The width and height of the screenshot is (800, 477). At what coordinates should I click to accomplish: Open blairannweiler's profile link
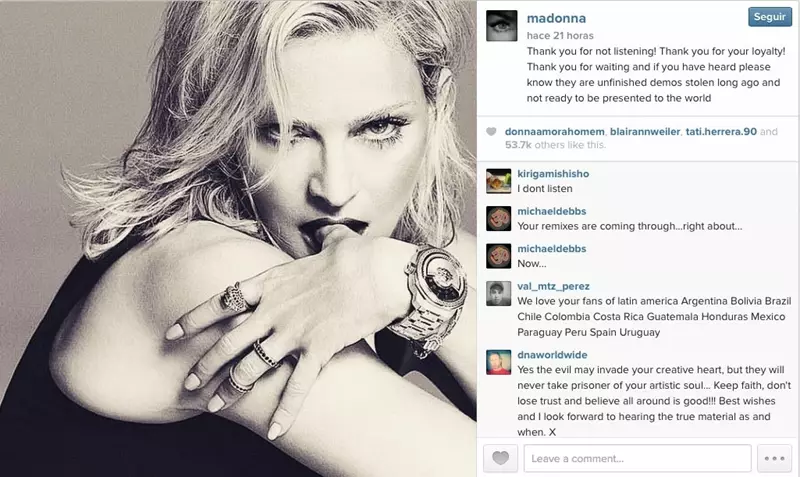(645, 132)
